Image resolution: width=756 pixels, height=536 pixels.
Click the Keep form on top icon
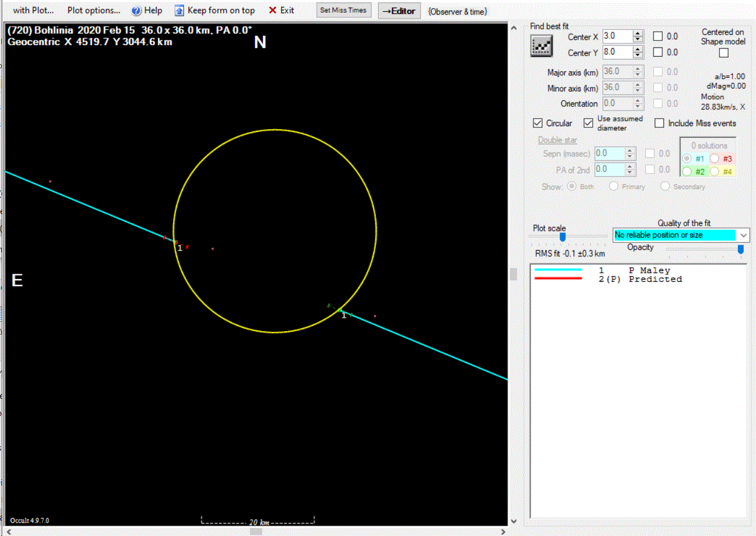tap(180, 11)
